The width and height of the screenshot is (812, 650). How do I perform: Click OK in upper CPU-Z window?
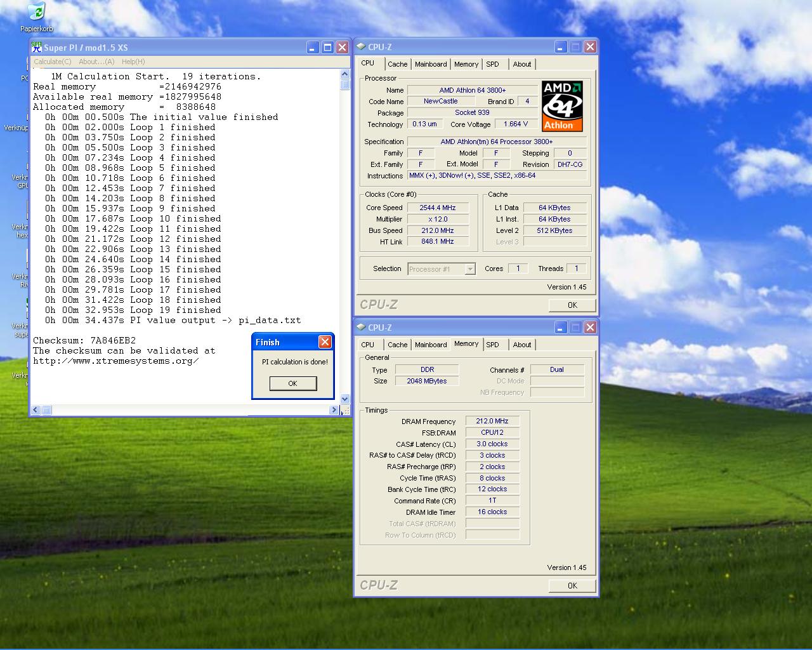572,305
